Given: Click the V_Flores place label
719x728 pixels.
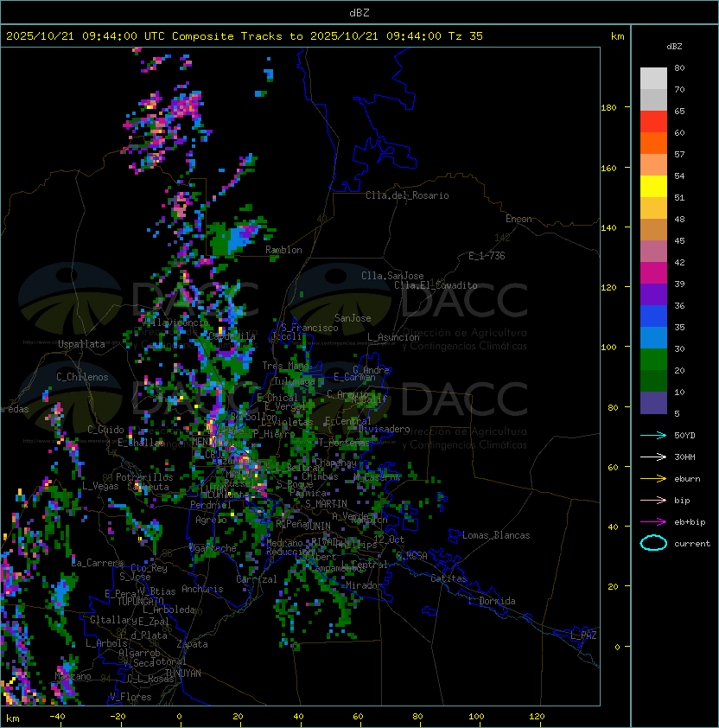Looking at the screenshot, I should (x=130, y=698).
